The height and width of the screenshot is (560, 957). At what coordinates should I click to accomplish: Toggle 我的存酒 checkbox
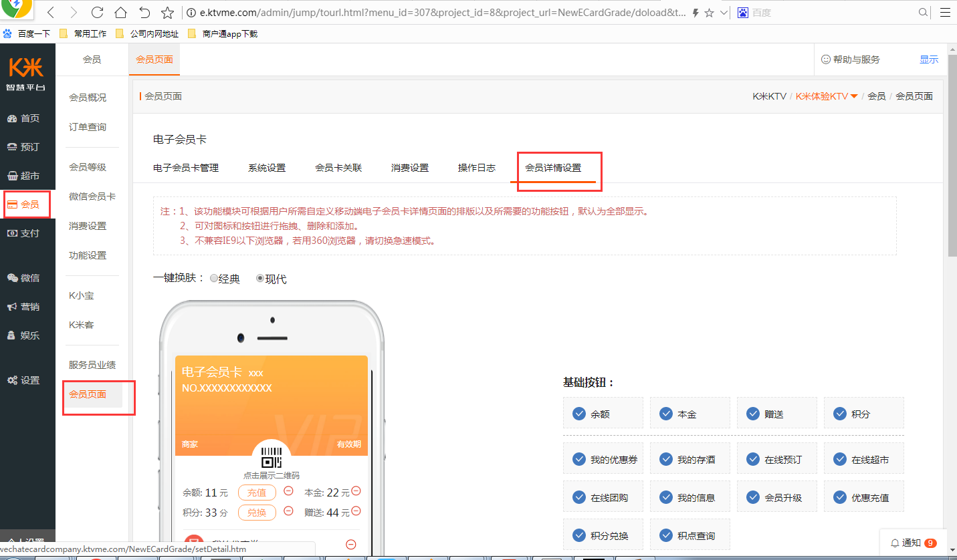coord(666,459)
